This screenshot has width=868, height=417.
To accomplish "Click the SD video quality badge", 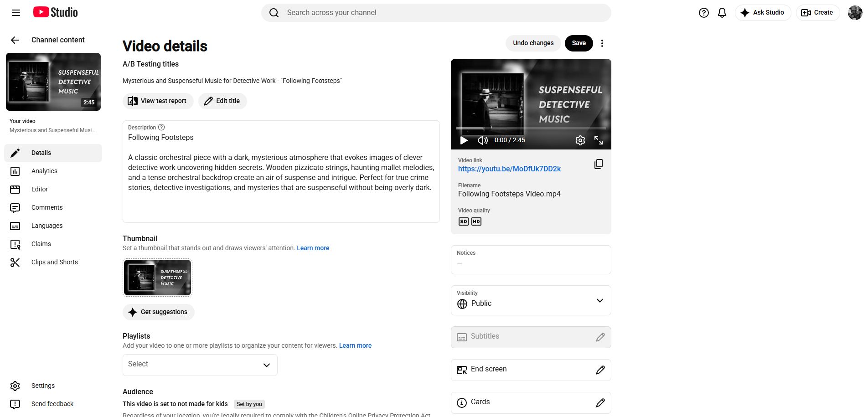I will coord(463,221).
